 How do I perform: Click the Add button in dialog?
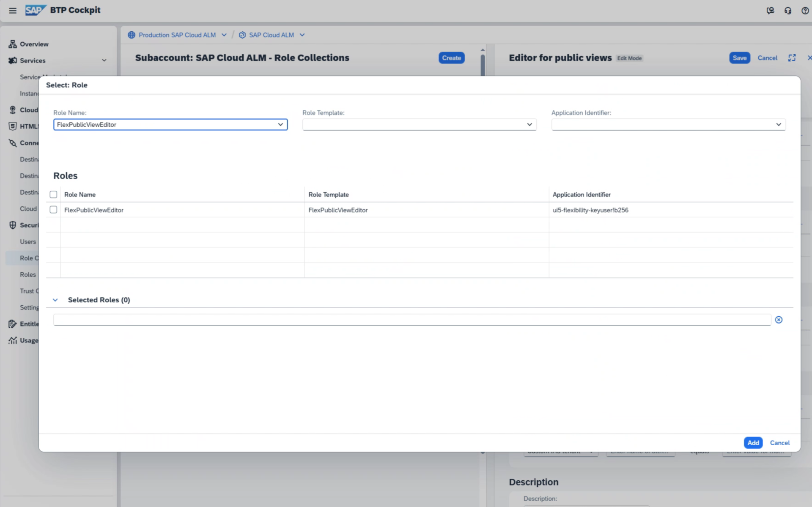[x=753, y=443]
